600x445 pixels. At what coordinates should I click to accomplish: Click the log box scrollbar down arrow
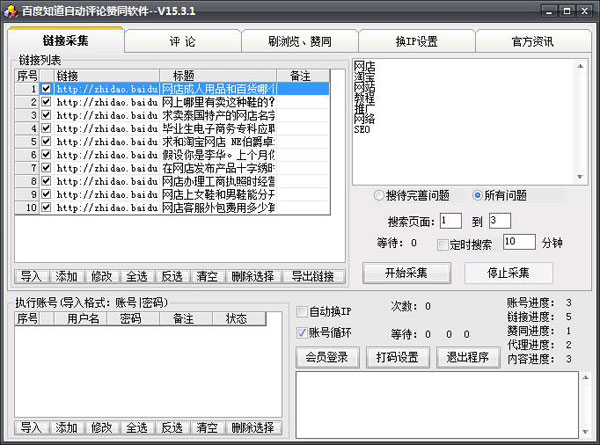point(585,432)
